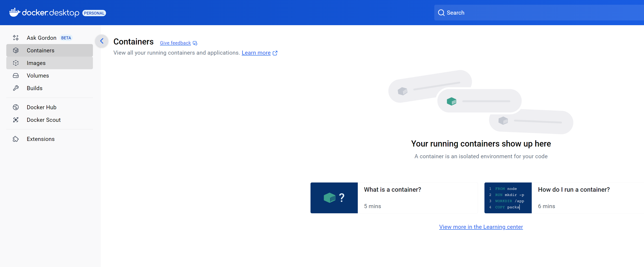Open Extensions via the puzzle piece icon
The image size is (644, 267).
(x=16, y=139)
